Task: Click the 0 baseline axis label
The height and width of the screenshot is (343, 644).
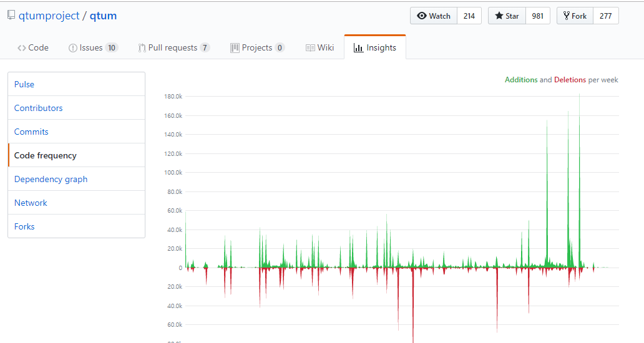Action: [x=180, y=268]
